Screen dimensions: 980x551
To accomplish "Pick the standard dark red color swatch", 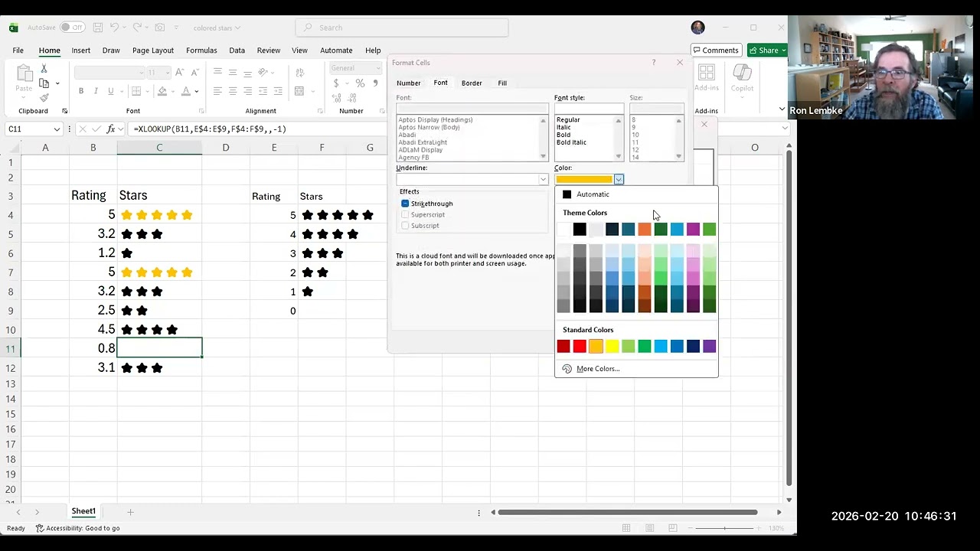I will click(x=563, y=347).
